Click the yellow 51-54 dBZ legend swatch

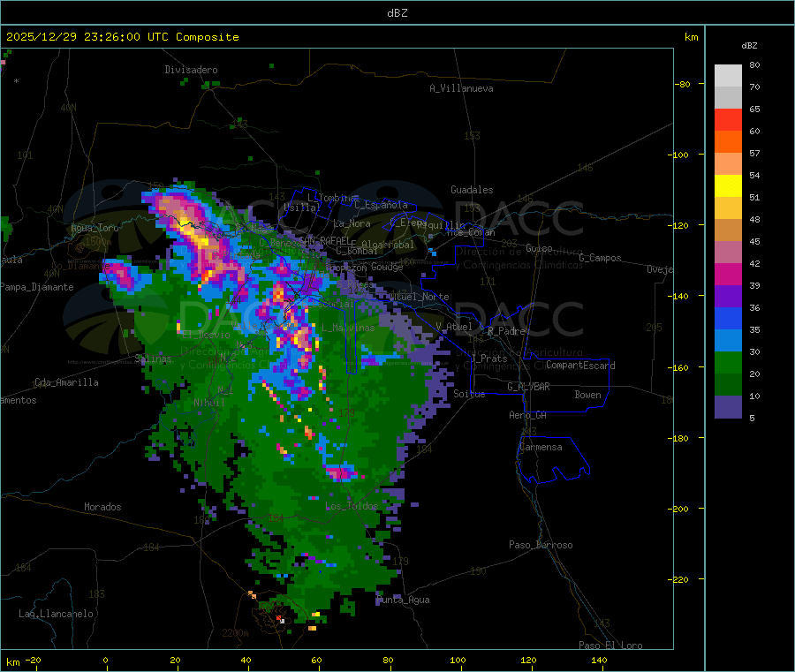coord(728,186)
